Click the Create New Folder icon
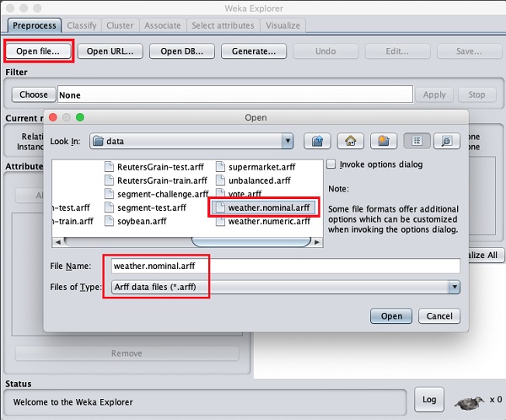The height and width of the screenshot is (420, 506). click(x=384, y=141)
